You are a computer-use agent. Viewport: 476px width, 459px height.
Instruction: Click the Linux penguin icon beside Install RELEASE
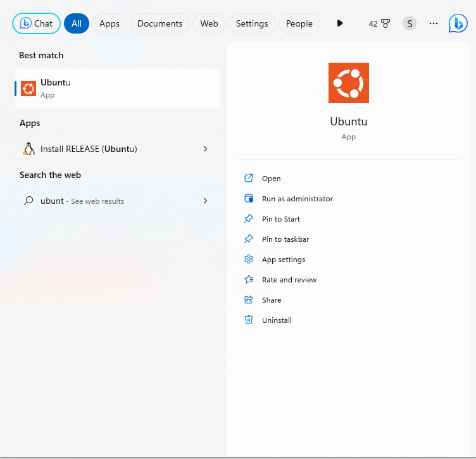point(28,149)
